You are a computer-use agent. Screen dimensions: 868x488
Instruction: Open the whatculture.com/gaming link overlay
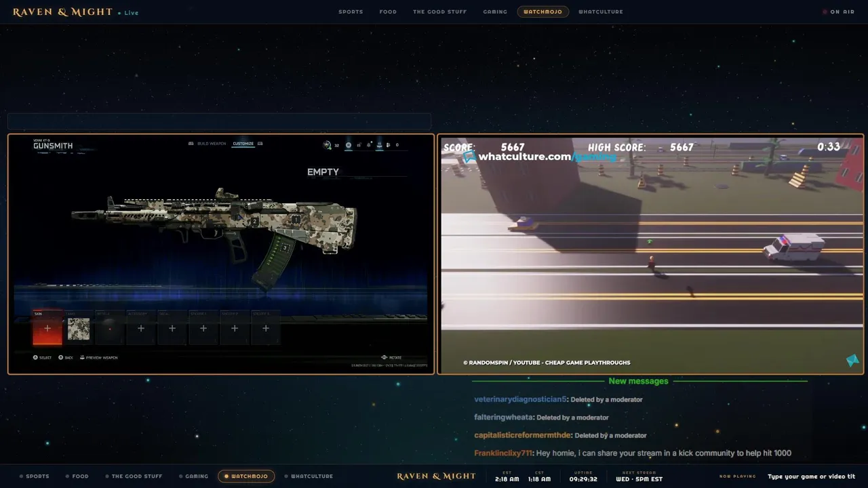[540, 157]
